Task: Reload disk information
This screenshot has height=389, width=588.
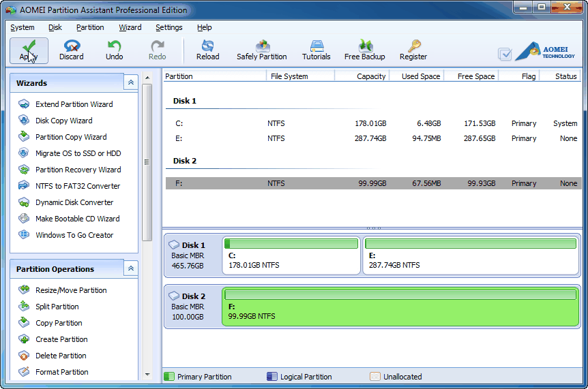Action: pos(208,50)
